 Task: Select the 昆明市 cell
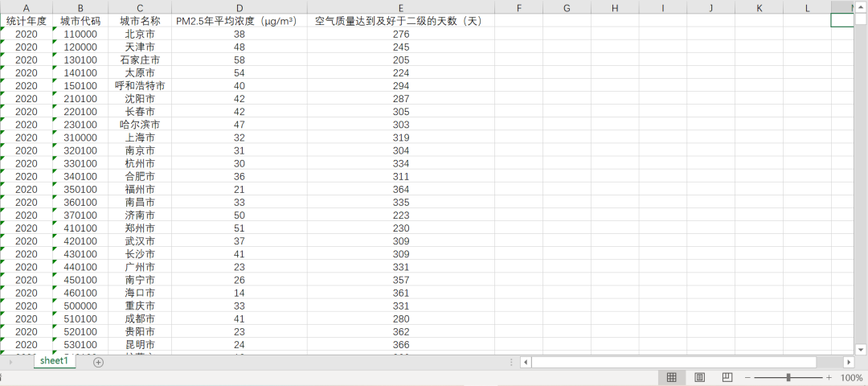[x=140, y=344]
